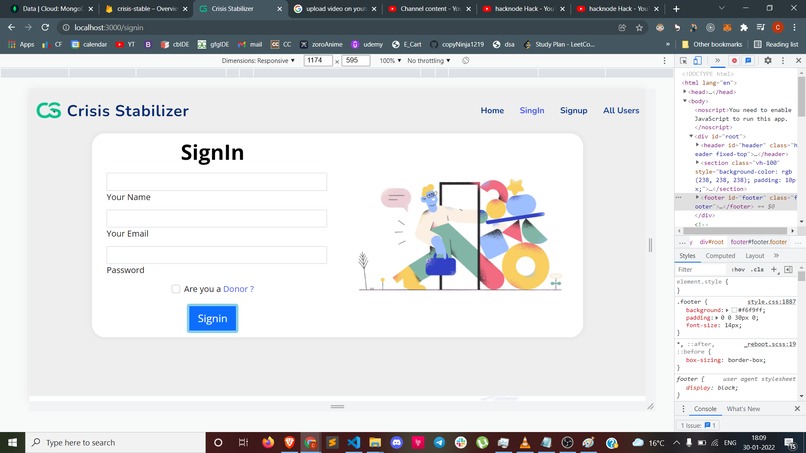Select the inspect element picker icon
This screenshot has width=806, height=453.
click(x=683, y=61)
